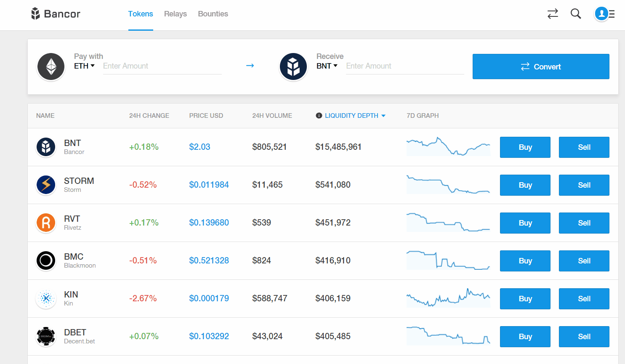Sell DBET token
This screenshot has width=625, height=364.
pyautogui.click(x=584, y=337)
